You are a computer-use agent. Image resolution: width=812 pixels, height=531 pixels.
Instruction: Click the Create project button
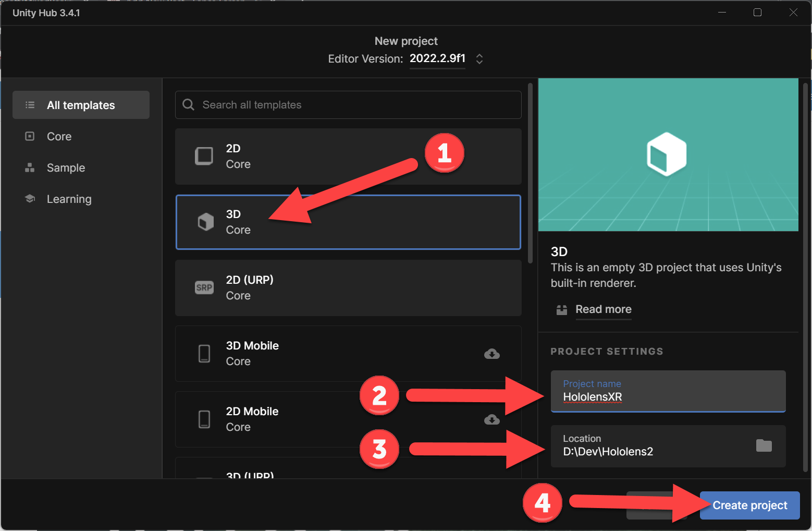click(x=749, y=505)
